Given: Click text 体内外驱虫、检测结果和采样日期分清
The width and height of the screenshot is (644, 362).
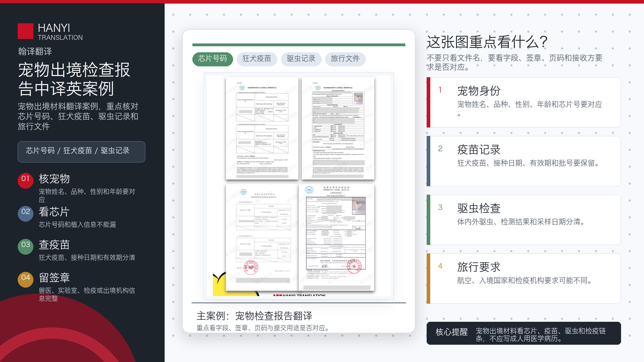Looking at the screenshot, I should coord(522,222).
